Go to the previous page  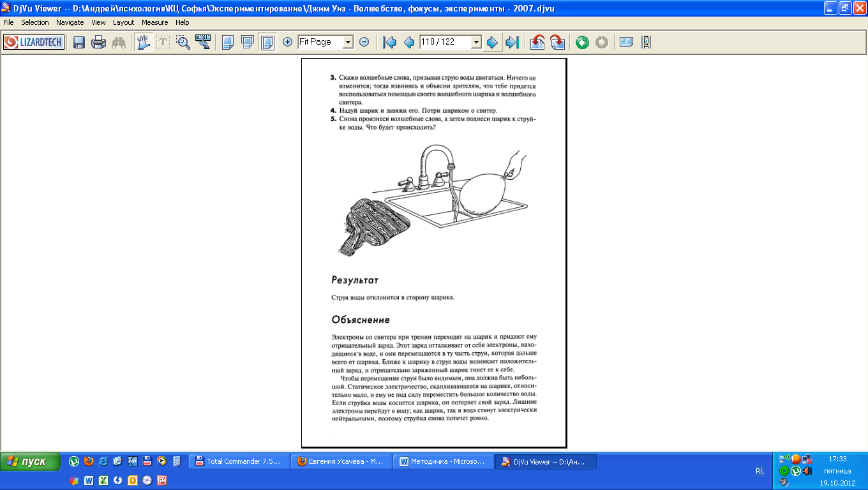(x=408, y=42)
